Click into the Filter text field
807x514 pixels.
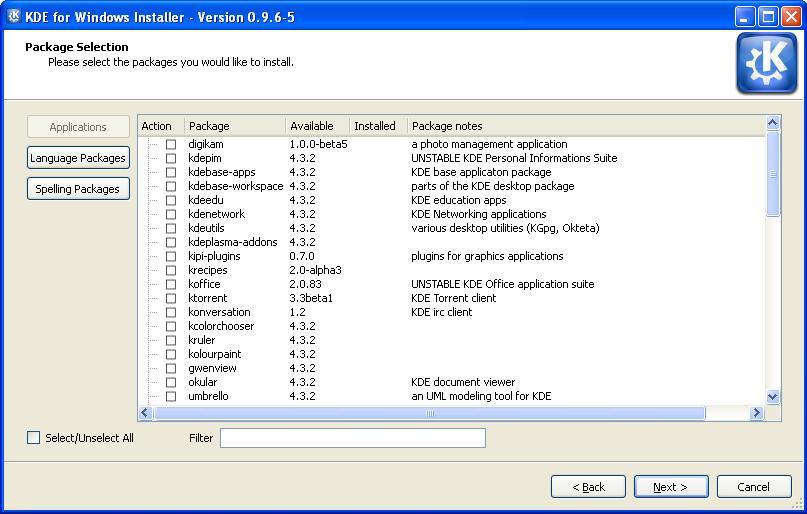[x=352, y=438]
